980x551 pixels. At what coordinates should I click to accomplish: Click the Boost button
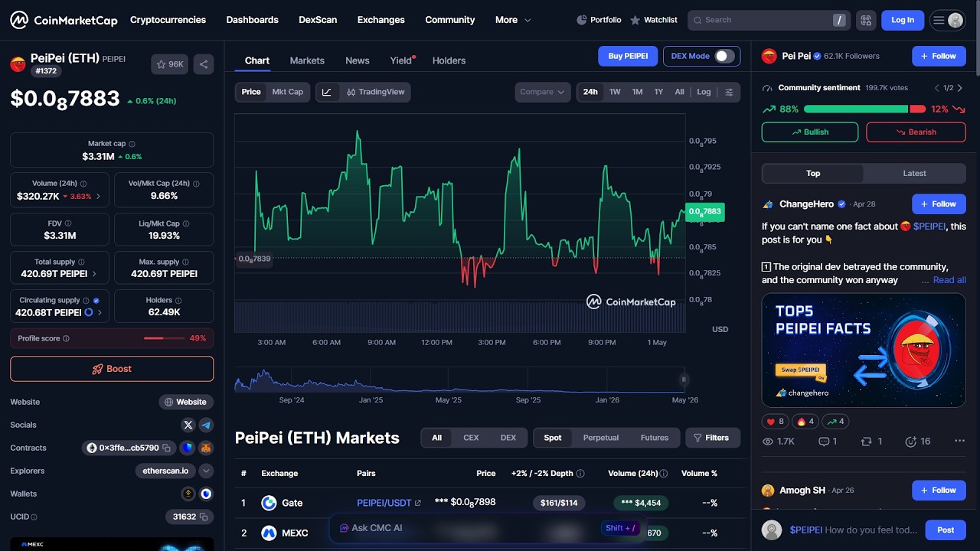point(112,369)
